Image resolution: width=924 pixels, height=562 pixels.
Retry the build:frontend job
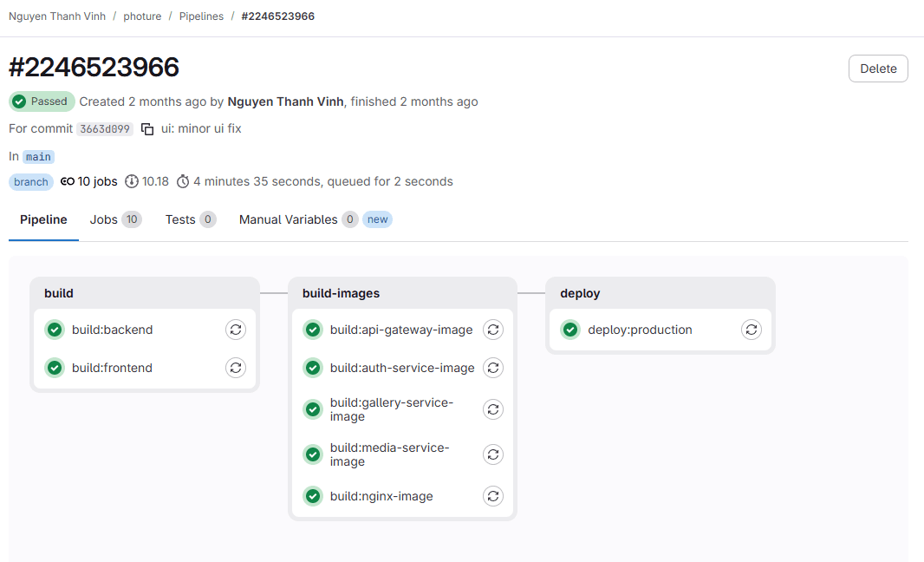click(x=236, y=368)
